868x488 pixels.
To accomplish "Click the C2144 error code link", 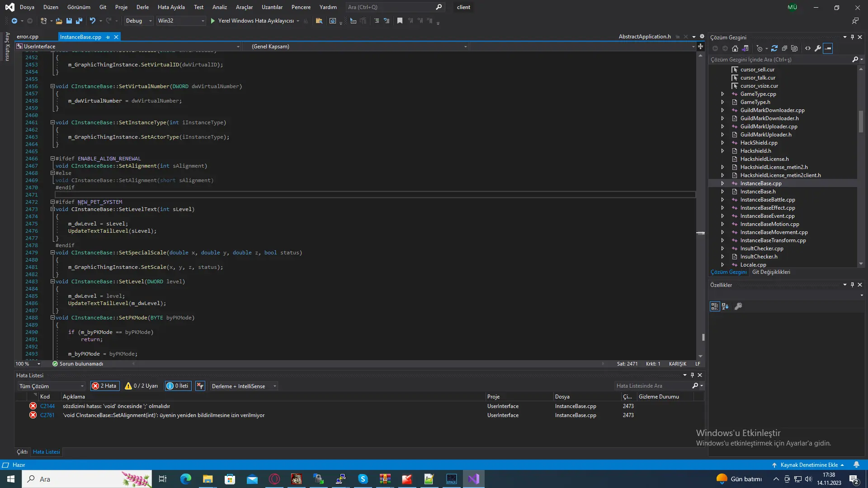I will [x=47, y=406].
